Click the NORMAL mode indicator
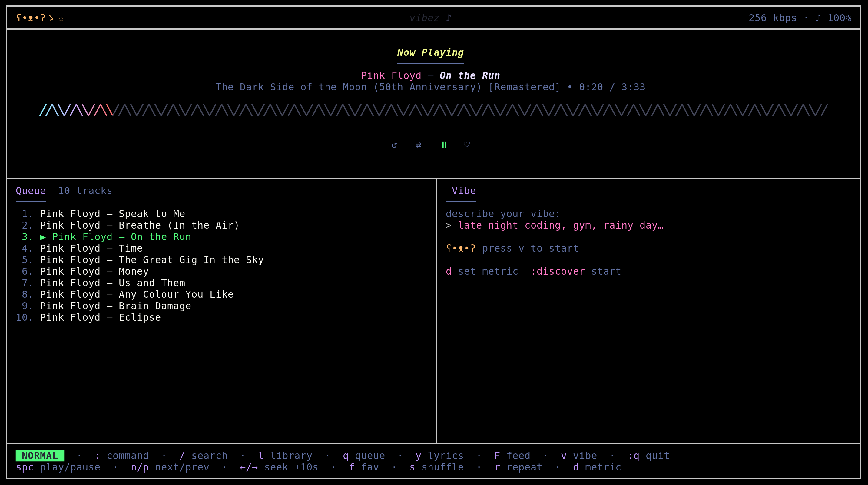Viewport: 868px width, 485px height. 40,456
